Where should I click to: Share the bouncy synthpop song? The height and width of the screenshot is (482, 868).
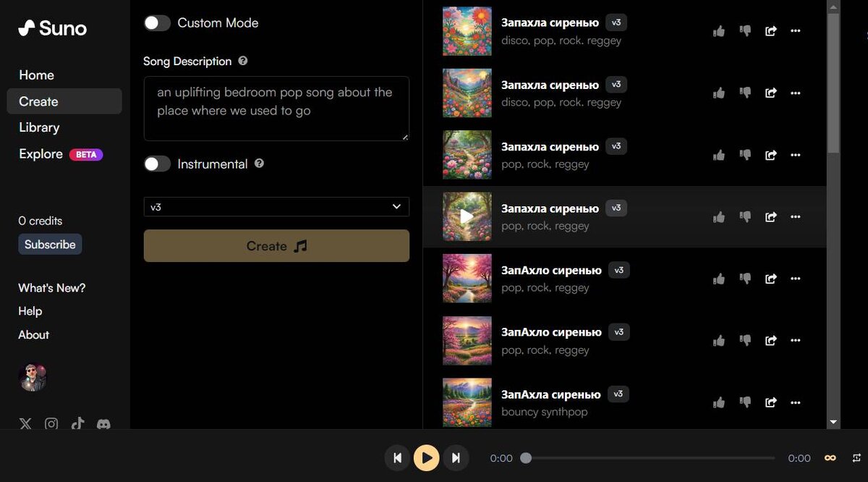tap(771, 402)
